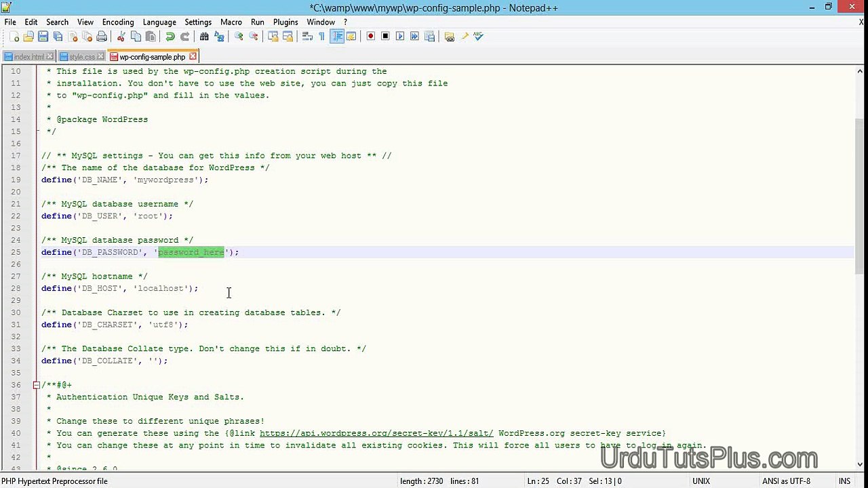The width and height of the screenshot is (868, 488).
Task: Collapse the comment fold at line 36
Action: pos(36,385)
